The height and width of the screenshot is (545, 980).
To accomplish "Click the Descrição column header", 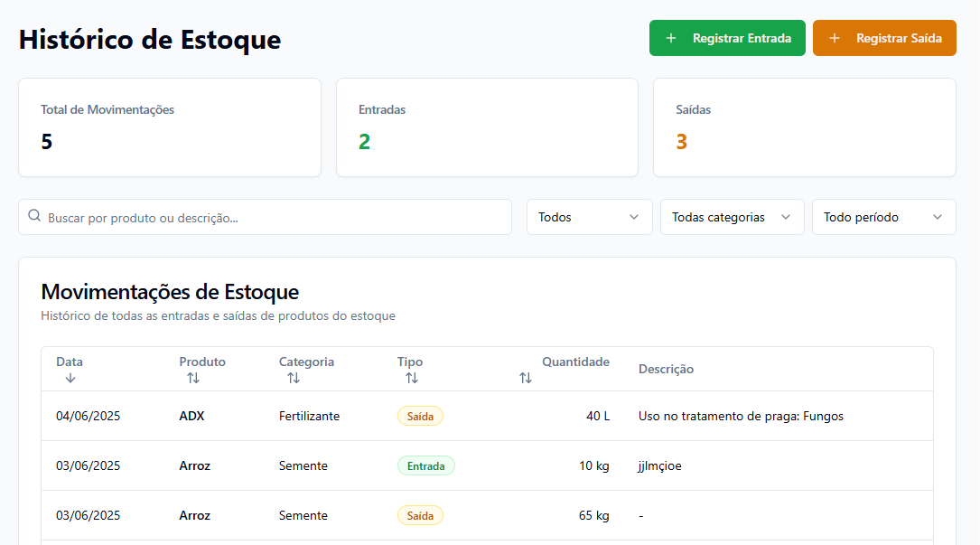I will coord(667,369).
